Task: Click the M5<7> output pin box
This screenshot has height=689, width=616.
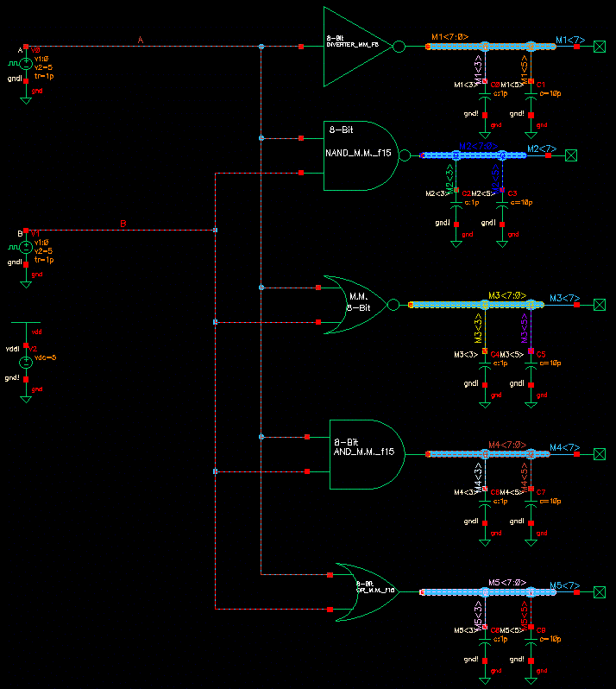Action: [x=600, y=592]
